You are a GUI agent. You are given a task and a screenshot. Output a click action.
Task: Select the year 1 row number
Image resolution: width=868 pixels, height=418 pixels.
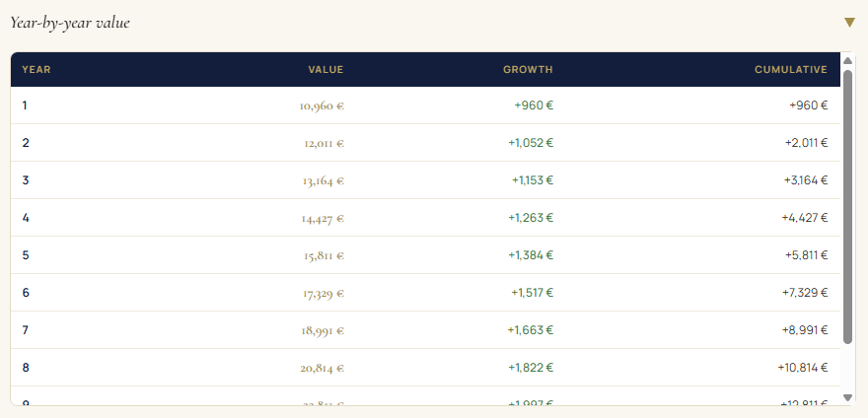[26, 105]
